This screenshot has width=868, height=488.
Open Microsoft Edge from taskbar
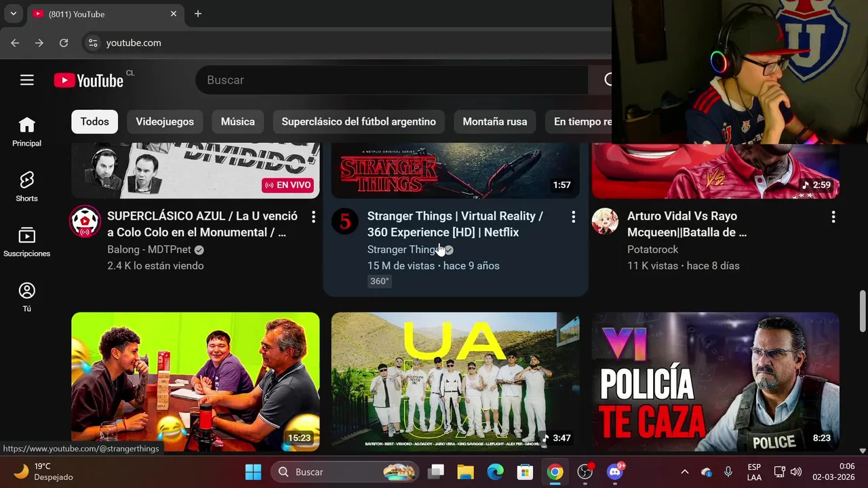pos(495,472)
